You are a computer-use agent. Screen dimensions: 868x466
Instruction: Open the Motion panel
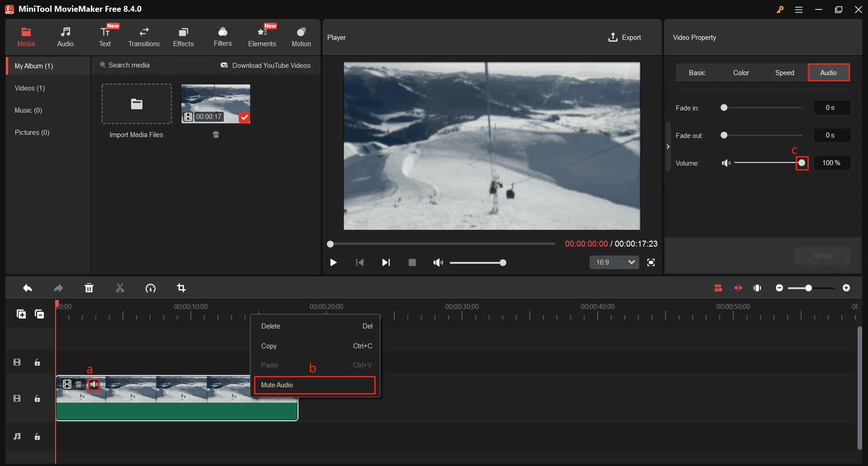click(301, 36)
